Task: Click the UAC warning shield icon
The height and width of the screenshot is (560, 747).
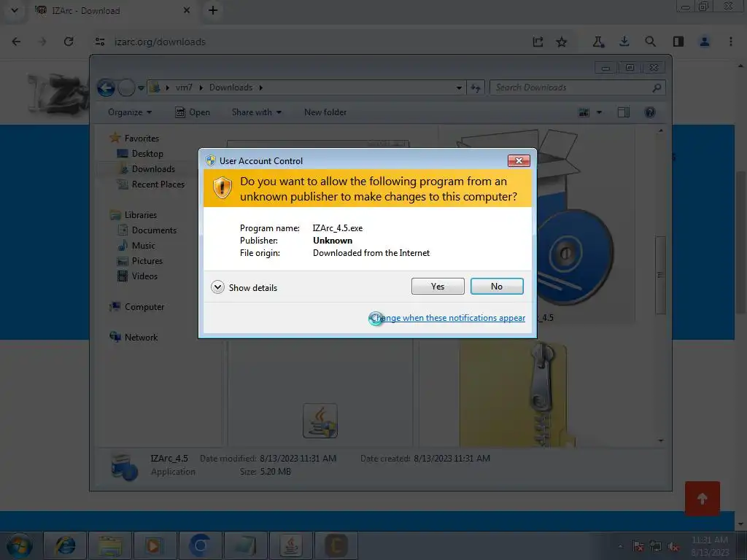Action: click(222, 188)
